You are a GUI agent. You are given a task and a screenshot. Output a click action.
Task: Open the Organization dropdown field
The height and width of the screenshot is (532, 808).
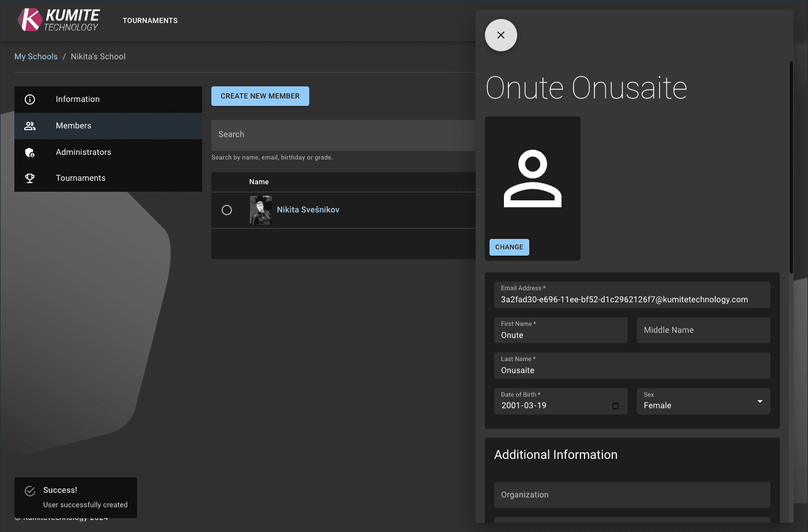pyautogui.click(x=632, y=495)
